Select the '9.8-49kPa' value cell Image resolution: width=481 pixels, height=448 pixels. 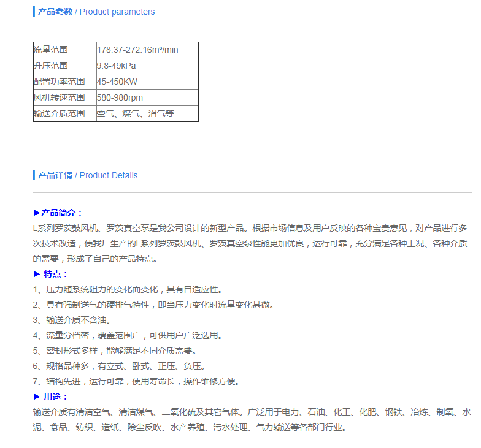click(x=147, y=66)
